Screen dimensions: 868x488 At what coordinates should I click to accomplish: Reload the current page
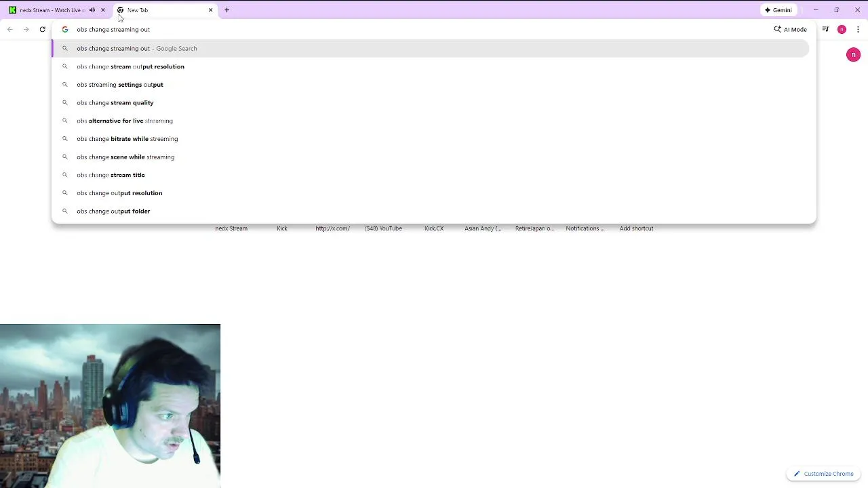(42, 29)
